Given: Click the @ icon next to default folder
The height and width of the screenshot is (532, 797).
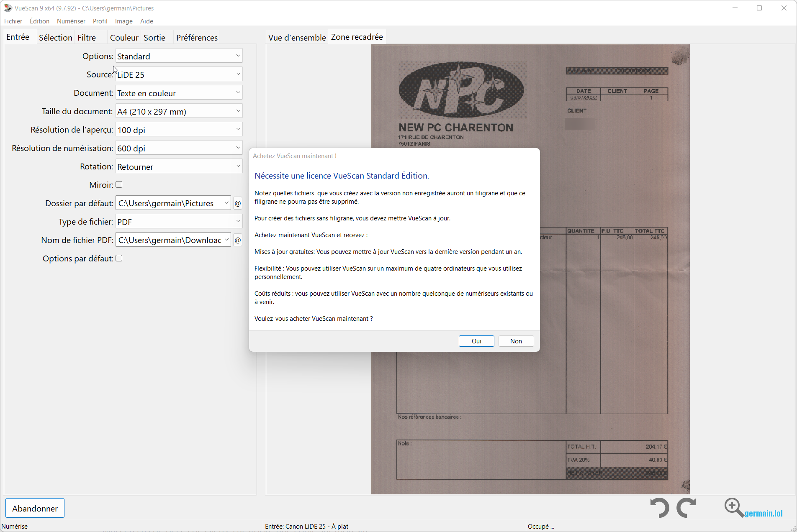Looking at the screenshot, I should point(237,203).
